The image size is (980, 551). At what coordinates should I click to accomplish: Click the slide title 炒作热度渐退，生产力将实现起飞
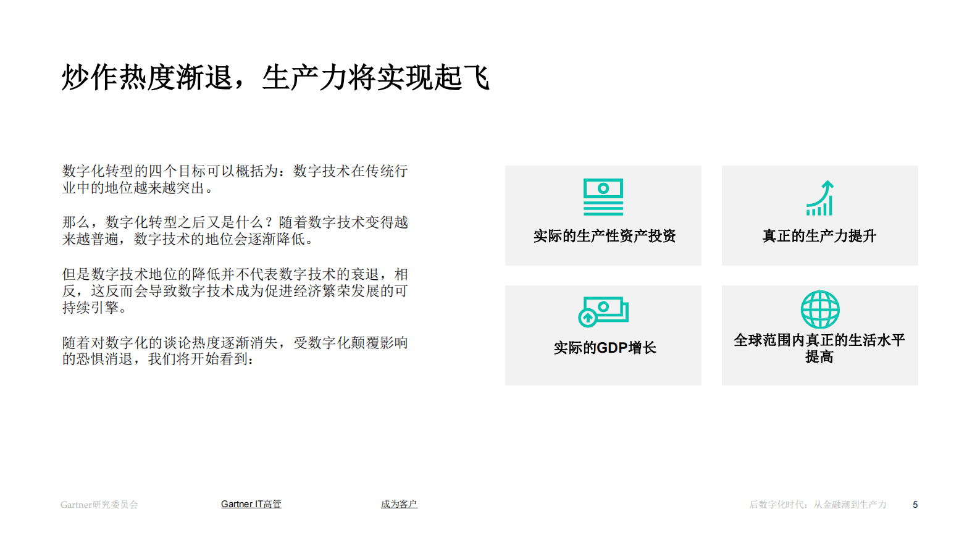(x=275, y=78)
